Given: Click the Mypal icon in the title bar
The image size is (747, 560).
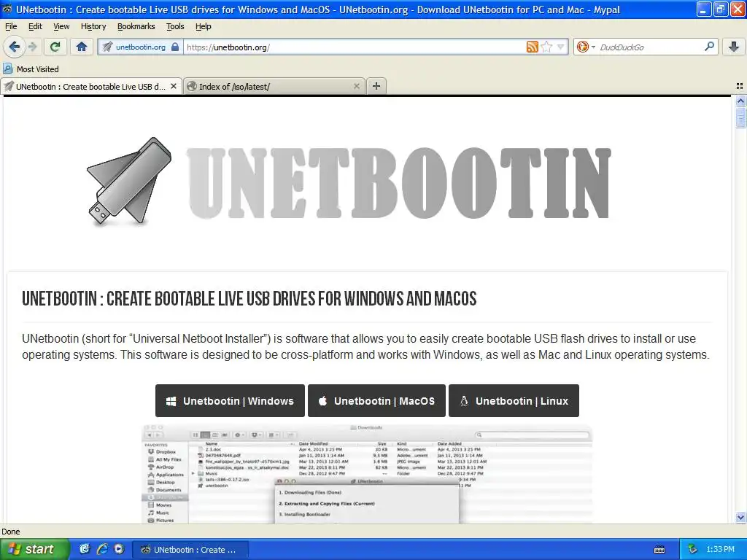Looking at the screenshot, I should (7, 9).
